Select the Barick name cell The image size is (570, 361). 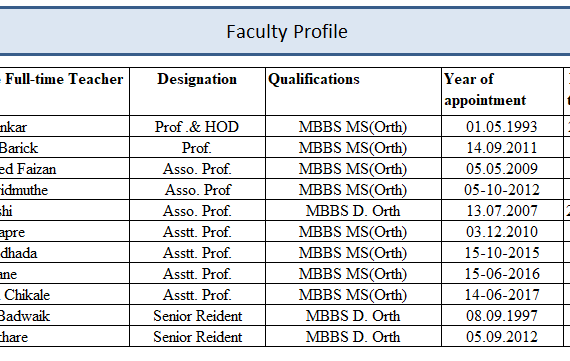pos(64,148)
